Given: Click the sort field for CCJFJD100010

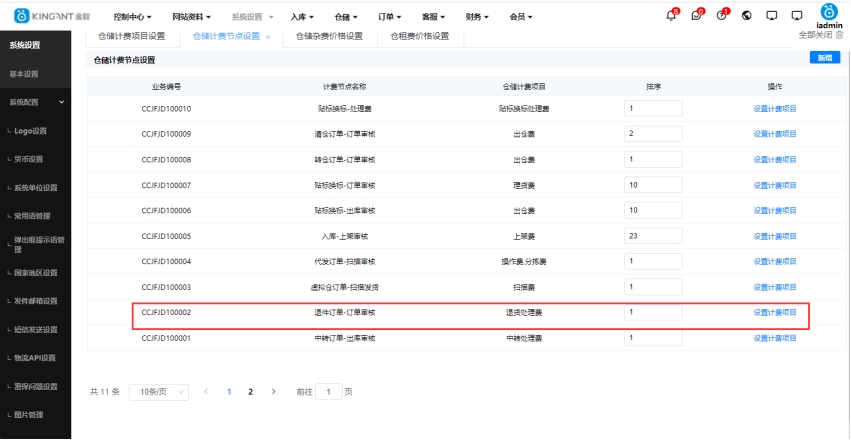Looking at the screenshot, I should [x=653, y=109].
